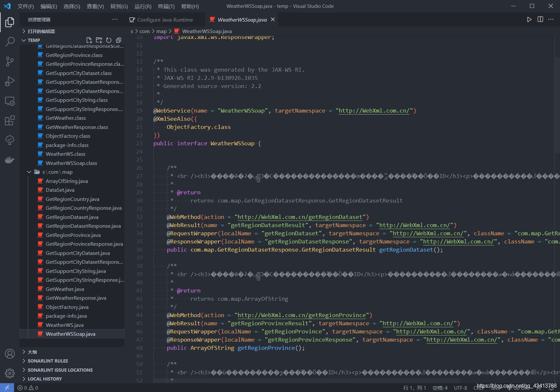This screenshot has width=560, height=392.
Task: Run the Java file with play button
Action: click(529, 20)
